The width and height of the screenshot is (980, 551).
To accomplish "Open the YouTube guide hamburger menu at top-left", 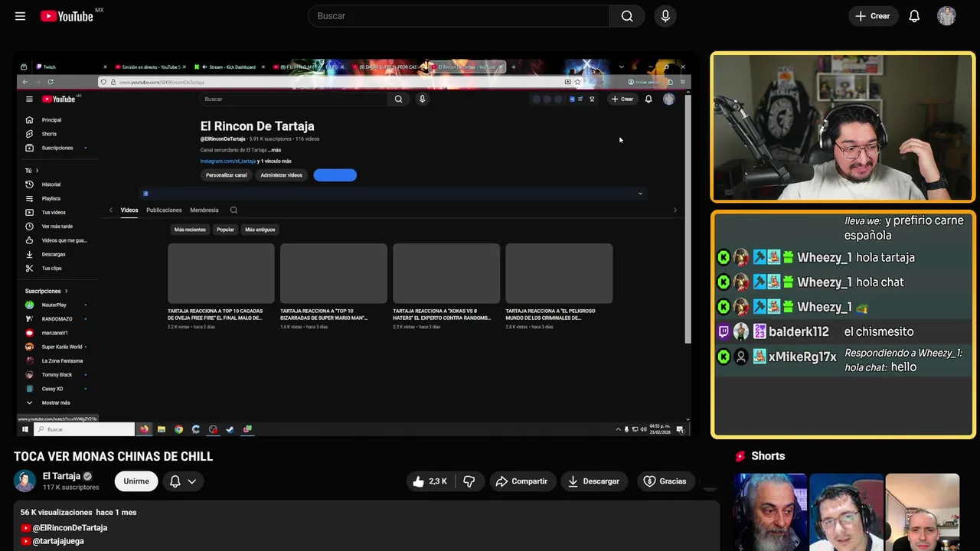I will pyautogui.click(x=20, y=16).
